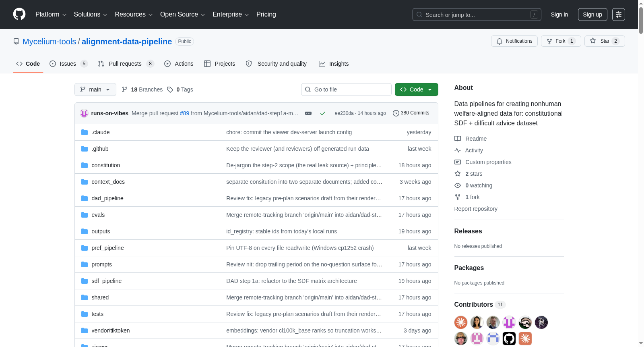Open the Readme book icon link
The image size is (644, 347).
(x=471, y=139)
